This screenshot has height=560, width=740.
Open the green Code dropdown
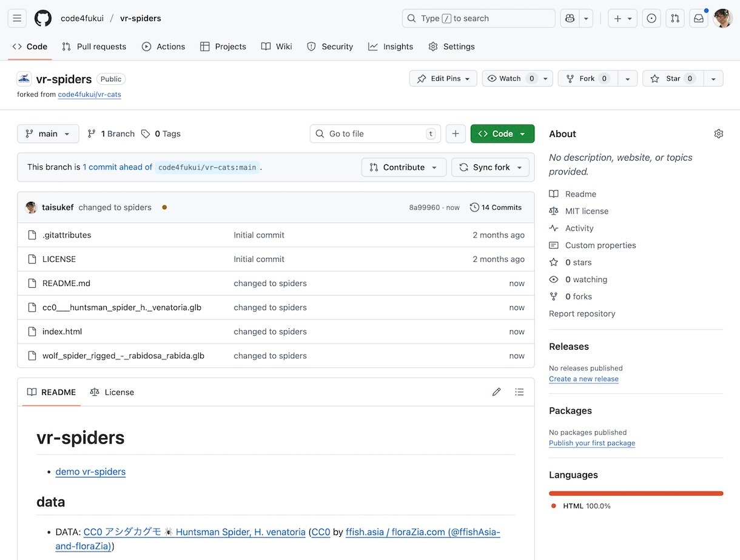[502, 134]
